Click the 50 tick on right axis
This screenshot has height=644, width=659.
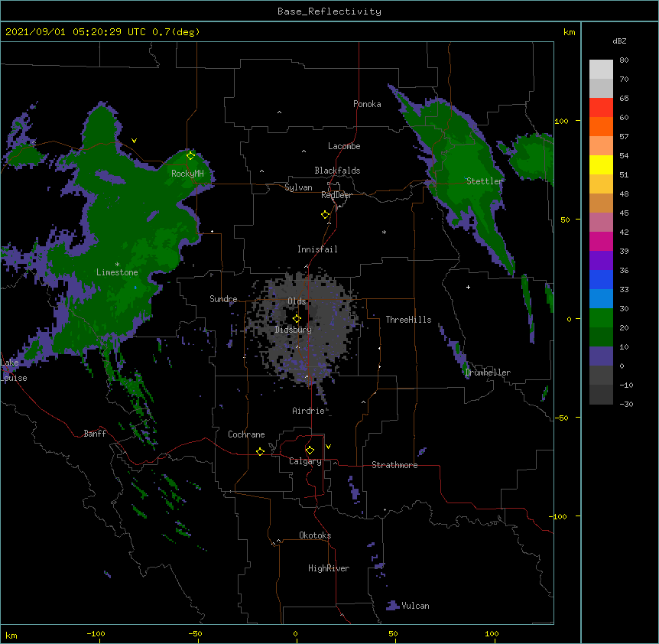[x=565, y=220]
